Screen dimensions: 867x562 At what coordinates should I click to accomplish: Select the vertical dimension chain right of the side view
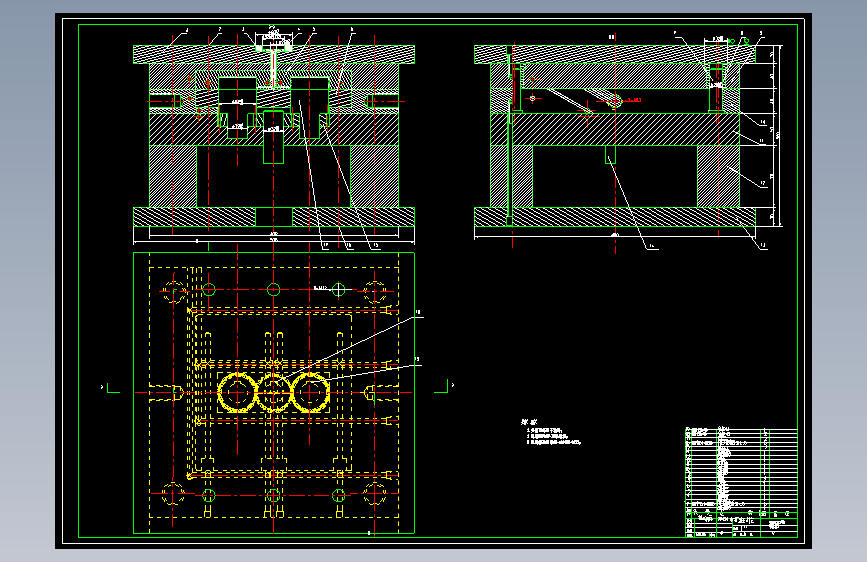[x=775, y=136]
